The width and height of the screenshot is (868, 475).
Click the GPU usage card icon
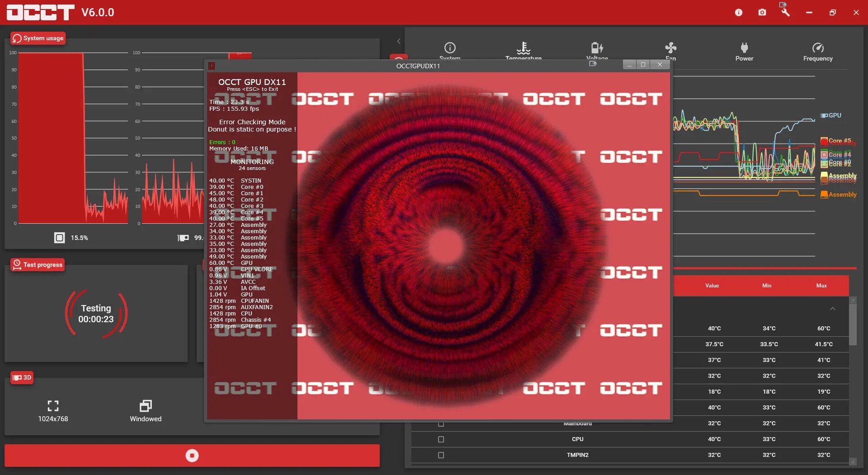tap(183, 238)
